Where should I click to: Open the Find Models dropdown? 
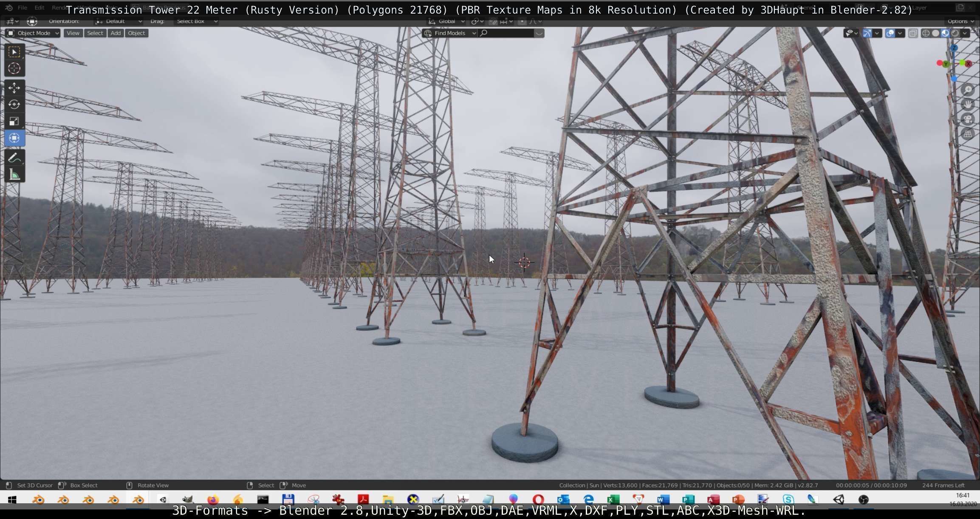coord(450,33)
